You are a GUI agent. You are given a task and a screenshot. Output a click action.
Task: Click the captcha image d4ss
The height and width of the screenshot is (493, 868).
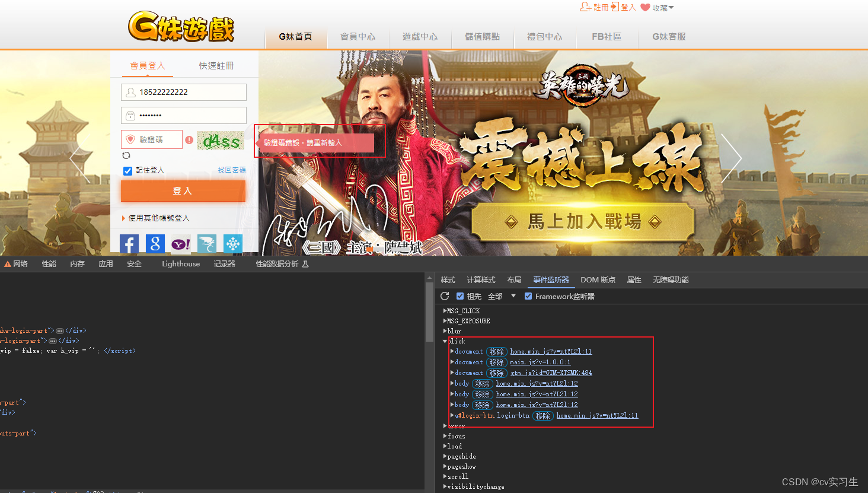coord(221,141)
